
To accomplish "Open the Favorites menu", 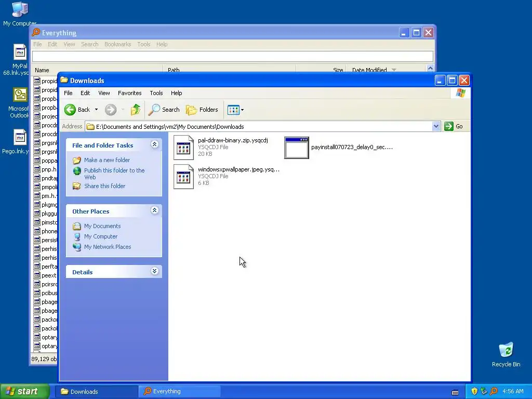I will pos(129,93).
